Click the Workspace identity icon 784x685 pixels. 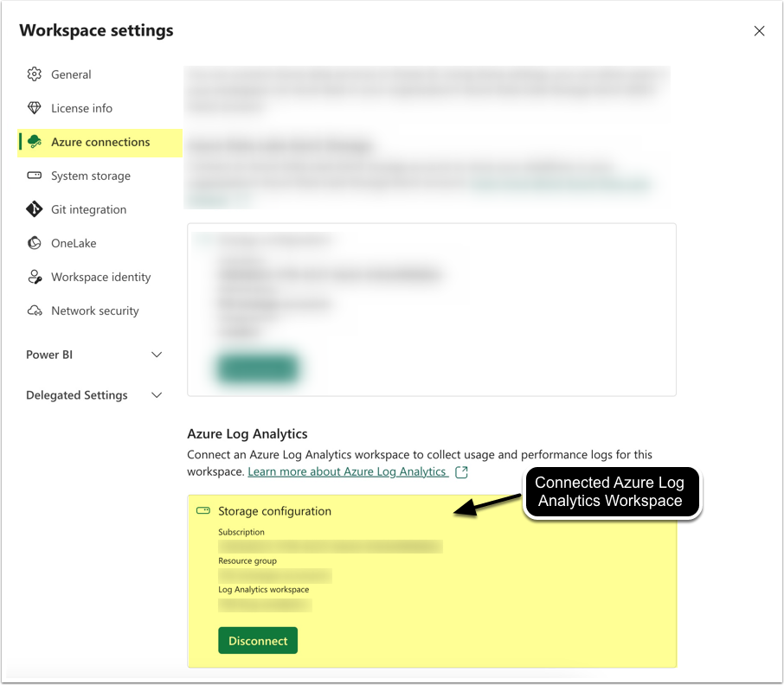(34, 277)
